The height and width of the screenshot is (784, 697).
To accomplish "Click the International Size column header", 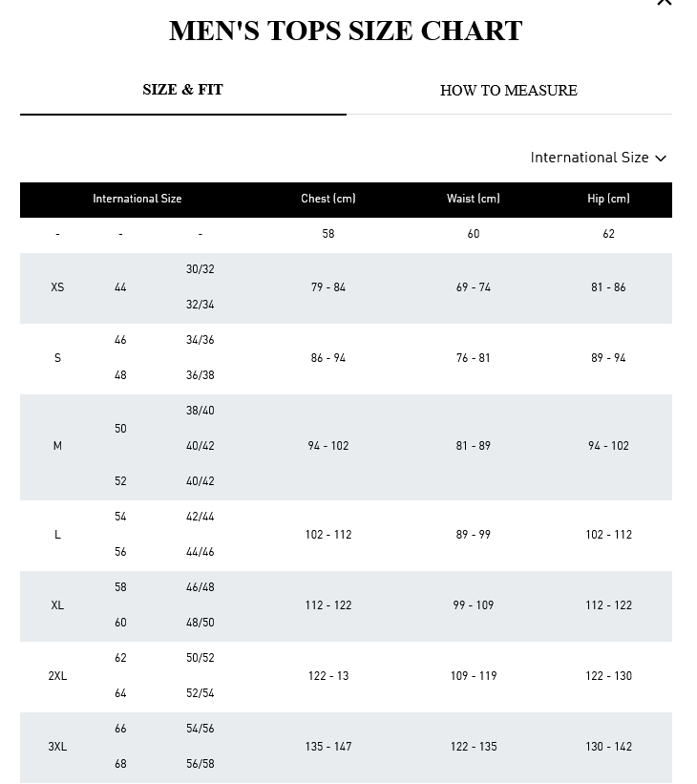I will tap(137, 200).
